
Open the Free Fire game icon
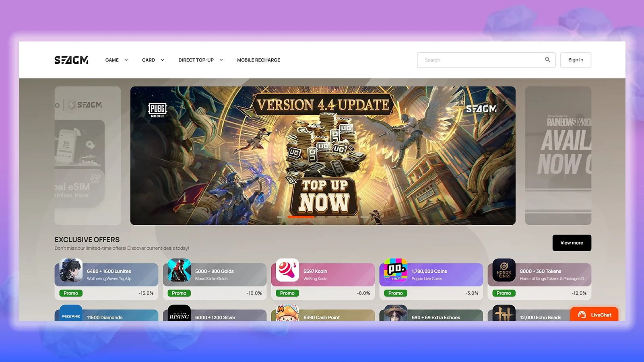point(71,313)
